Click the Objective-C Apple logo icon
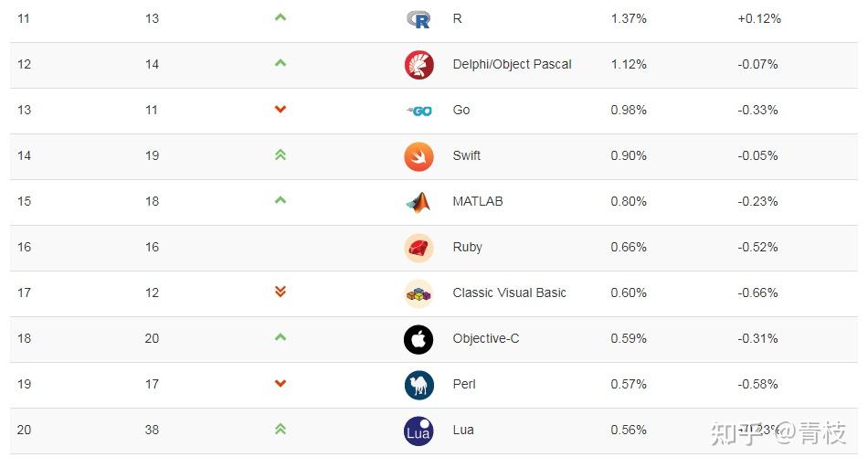 pos(419,339)
